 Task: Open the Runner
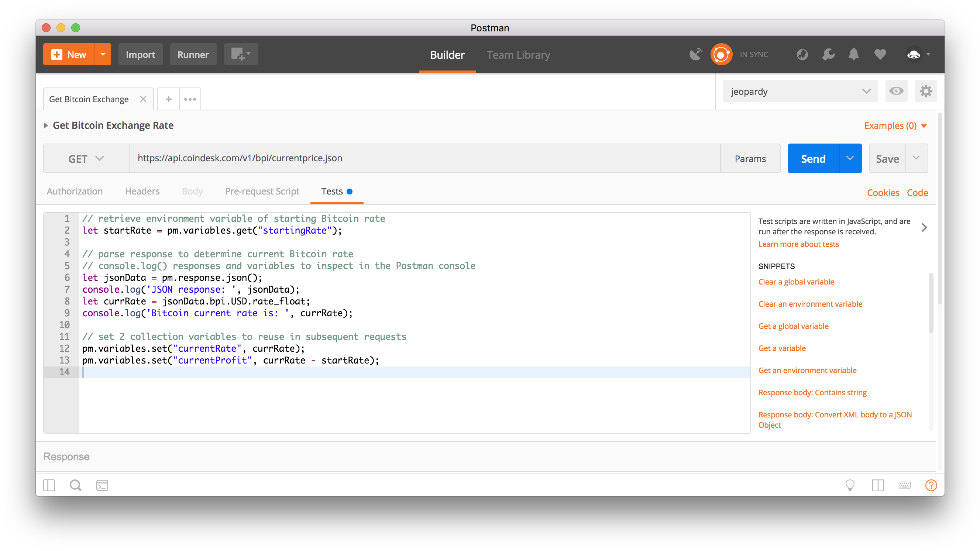[x=193, y=54]
